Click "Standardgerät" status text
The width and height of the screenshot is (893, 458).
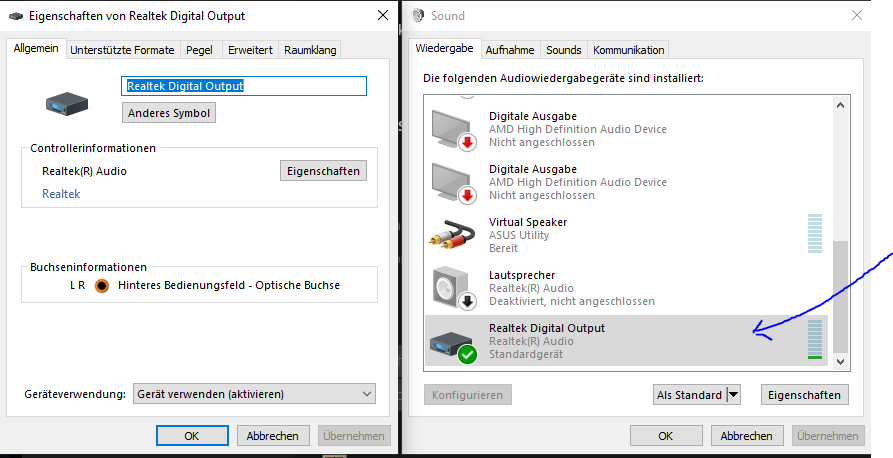tap(526, 354)
